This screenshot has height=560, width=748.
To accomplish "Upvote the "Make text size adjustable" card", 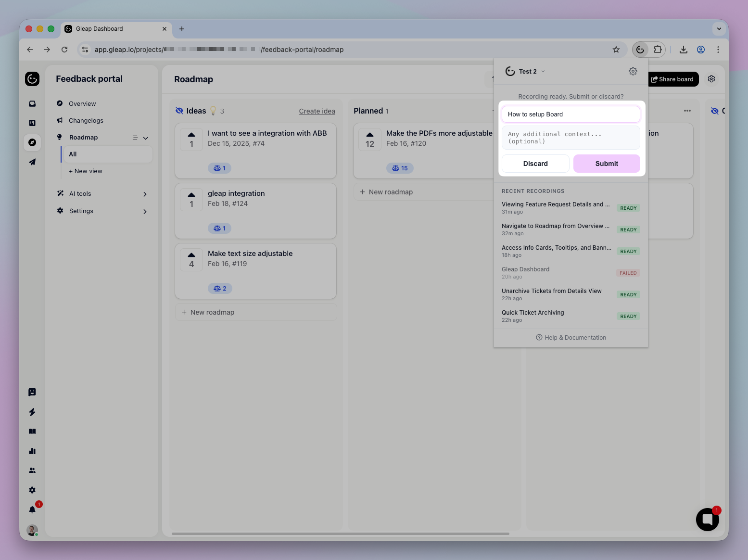I will tap(191, 260).
